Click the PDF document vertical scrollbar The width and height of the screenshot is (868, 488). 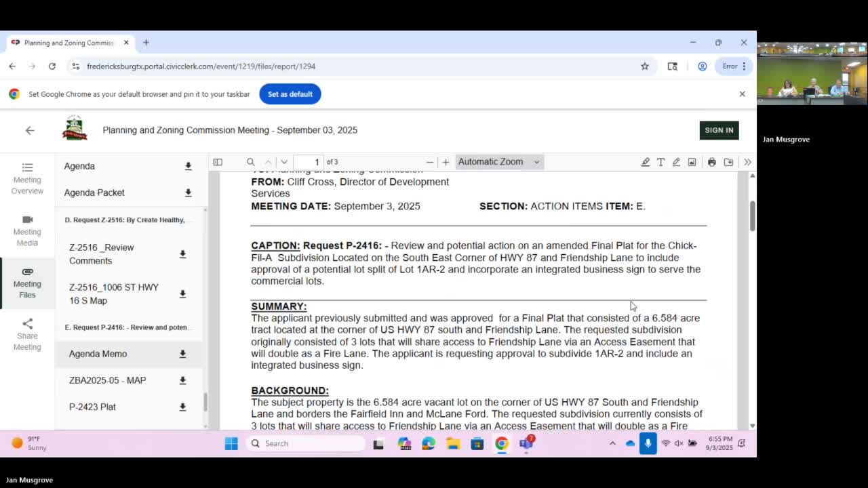pyautogui.click(x=753, y=216)
